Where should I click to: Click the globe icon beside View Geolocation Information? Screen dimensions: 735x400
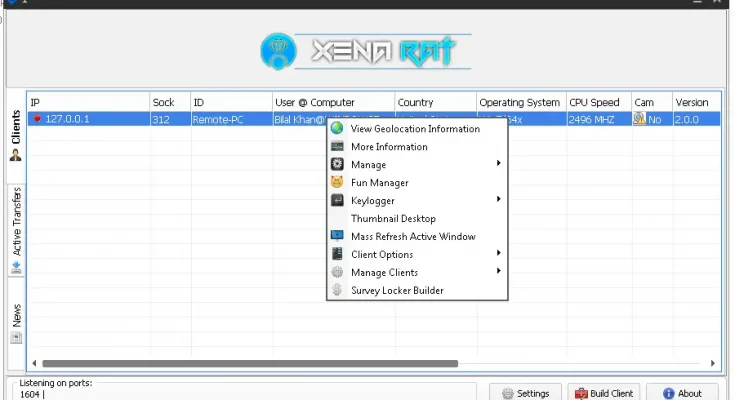(x=337, y=129)
